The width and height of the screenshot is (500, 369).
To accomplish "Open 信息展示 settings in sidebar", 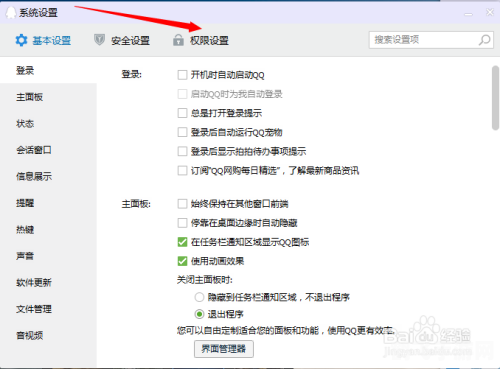I will (48, 176).
